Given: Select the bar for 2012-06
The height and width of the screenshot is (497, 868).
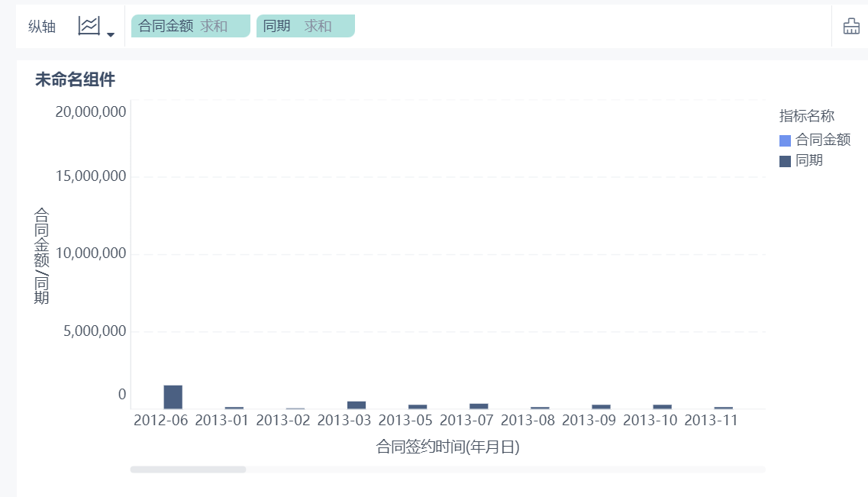Looking at the screenshot, I should pyautogui.click(x=173, y=397).
